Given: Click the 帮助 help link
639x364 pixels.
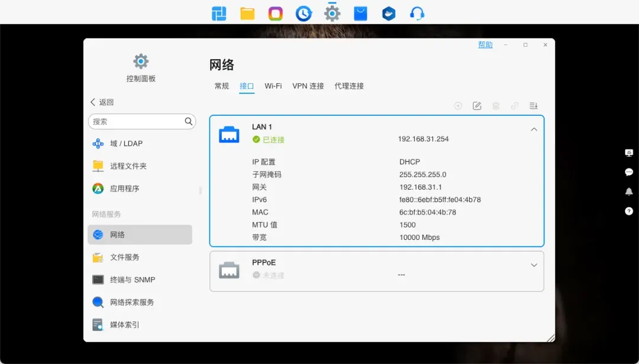Looking at the screenshot, I should (x=485, y=45).
